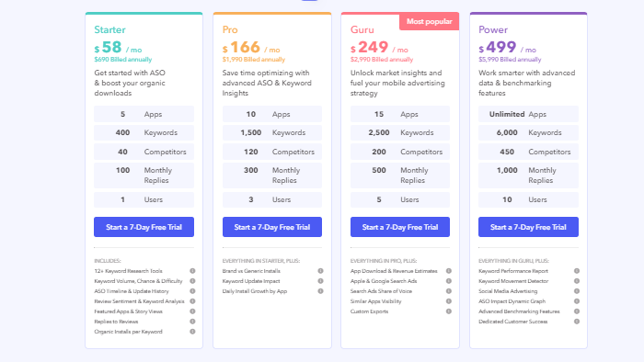644x362 pixels.
Task: Click the 300 Monthly Replies row in Pro
Action: tap(272, 175)
